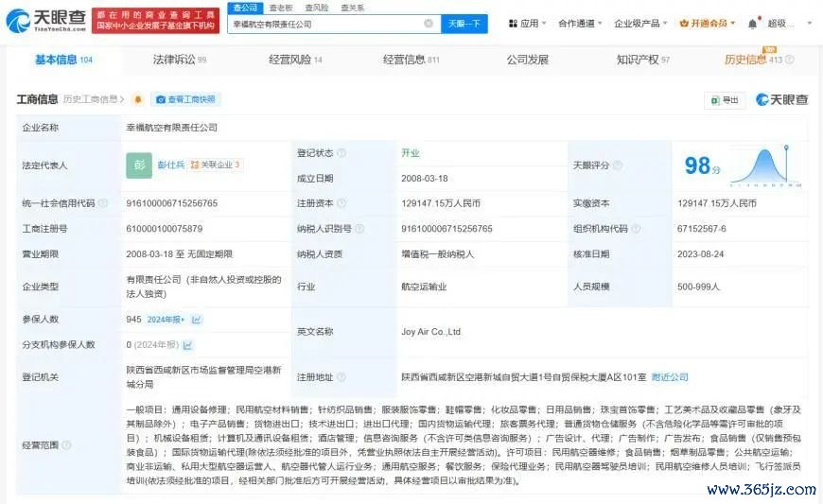Image resolution: width=823 pixels, height=504 pixels.
Task: Select the 查风险 search tab
Action: 317,8
